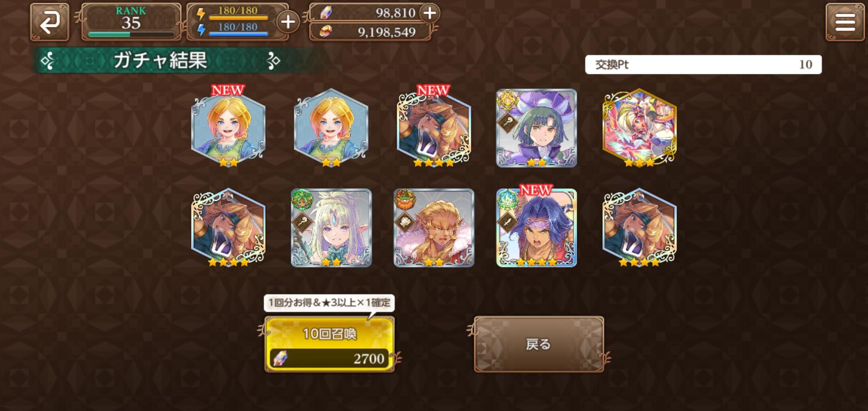Return using the 戻る button
This screenshot has width=868, height=411.
point(539,344)
